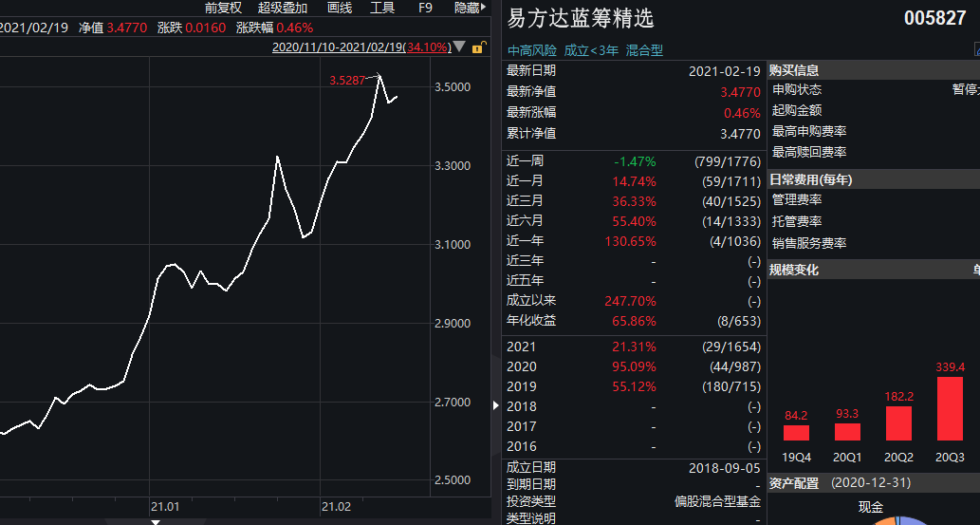This screenshot has width=980, height=525.
Task: Open the 超级叠加 overlay menu
Action: click(283, 8)
